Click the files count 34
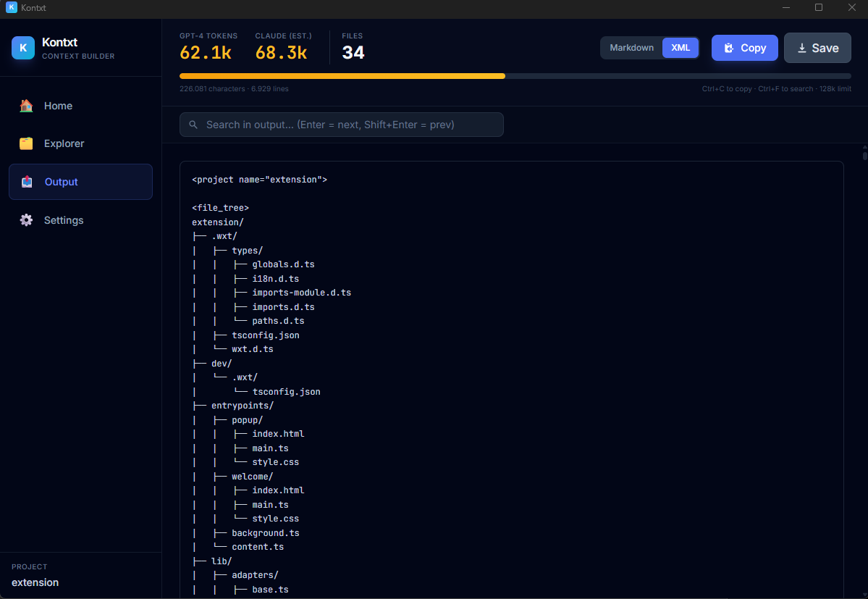This screenshot has height=599, width=868. 353,53
